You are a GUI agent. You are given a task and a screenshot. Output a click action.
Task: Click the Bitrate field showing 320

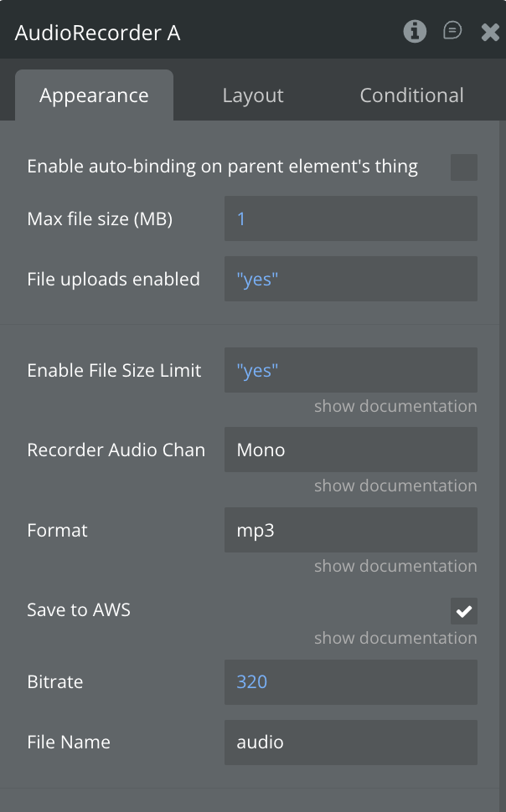(350, 681)
